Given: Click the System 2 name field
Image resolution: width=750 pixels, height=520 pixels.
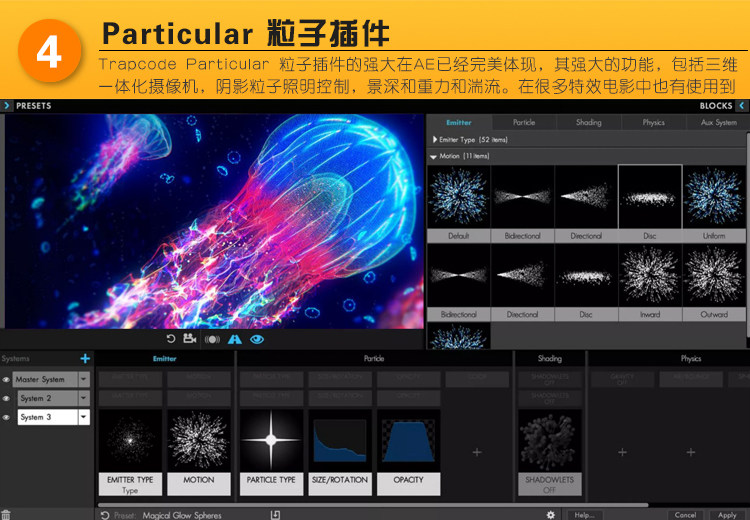Looking at the screenshot, I should pyautogui.click(x=48, y=398).
